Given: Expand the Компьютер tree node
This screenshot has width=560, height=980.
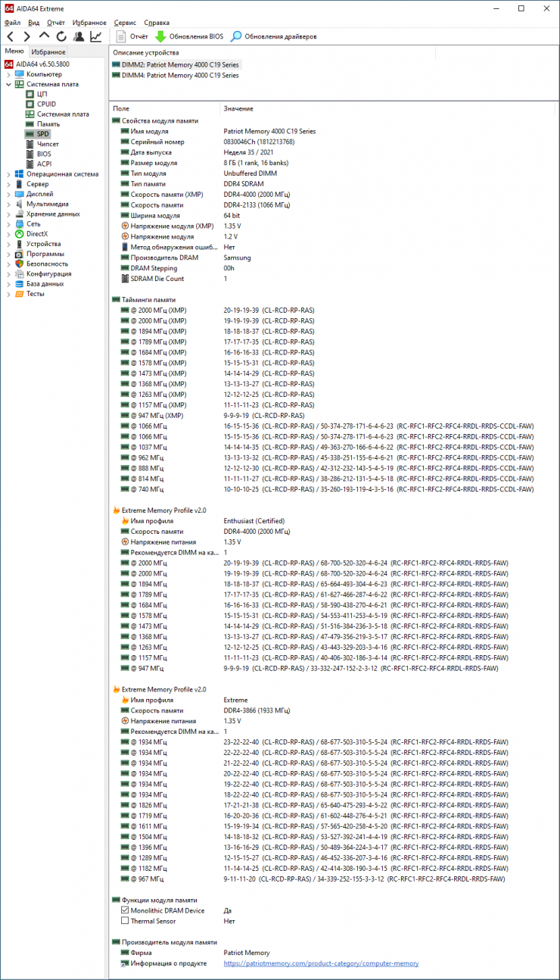Looking at the screenshot, I should 9,74.
